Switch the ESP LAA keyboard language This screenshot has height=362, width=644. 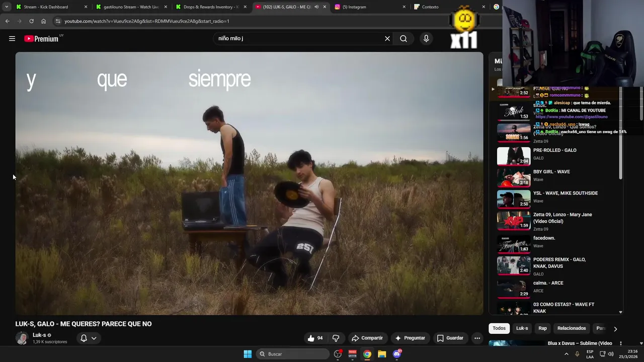point(590,354)
